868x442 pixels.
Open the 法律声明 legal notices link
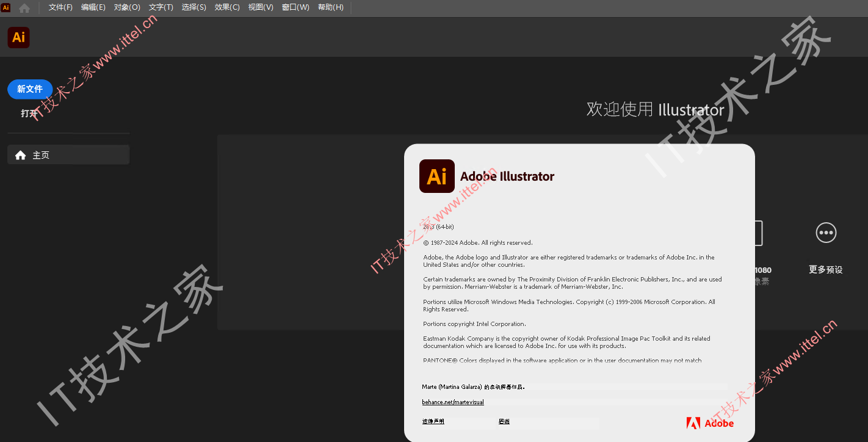click(x=433, y=421)
